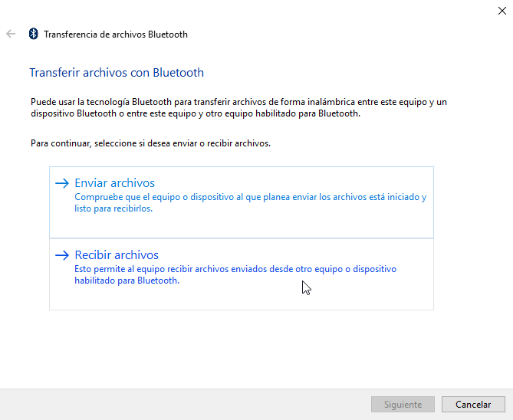This screenshot has height=420, width=513.
Task: Click the description 'Esto permite al equipo recibir'
Action: [235, 274]
